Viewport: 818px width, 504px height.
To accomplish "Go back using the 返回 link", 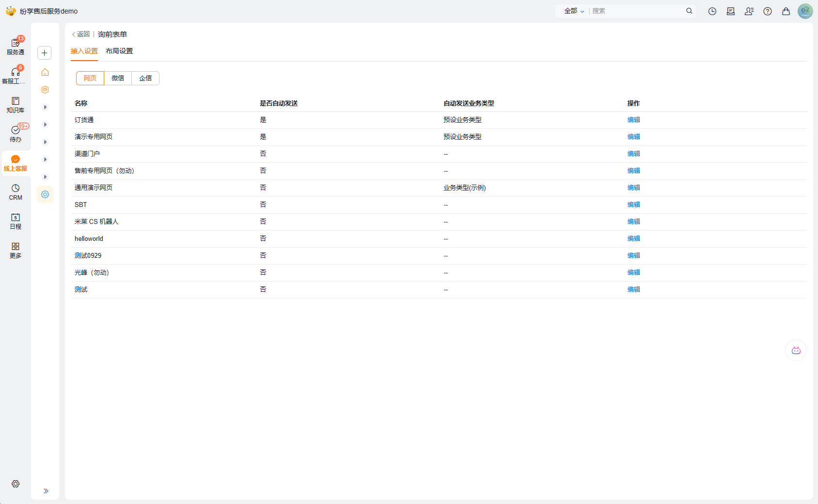I will coord(81,34).
